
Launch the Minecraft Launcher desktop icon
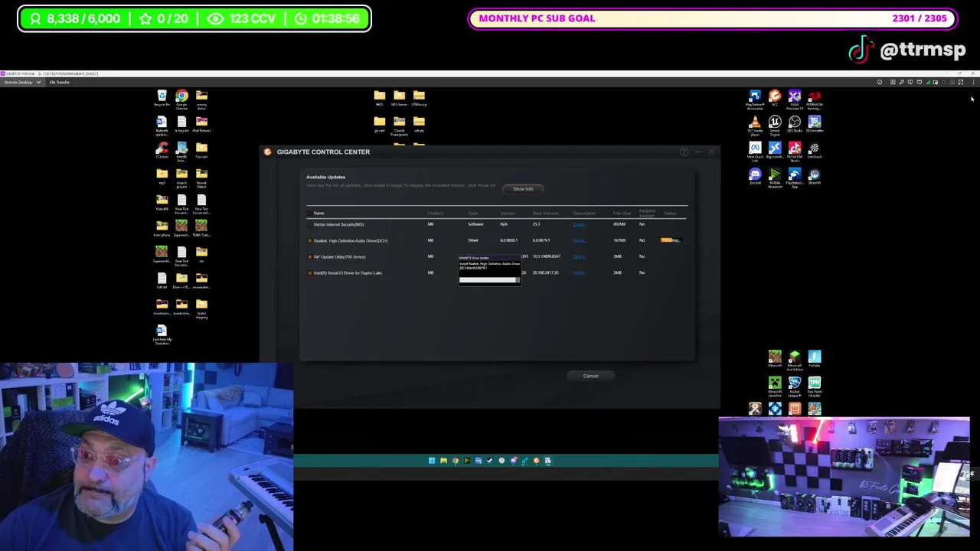775,385
